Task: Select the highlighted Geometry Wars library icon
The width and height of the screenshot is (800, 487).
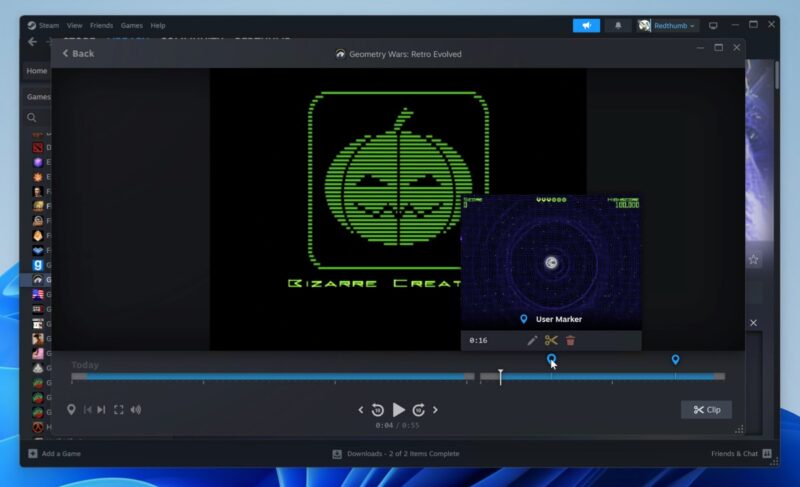Action: tap(38, 279)
